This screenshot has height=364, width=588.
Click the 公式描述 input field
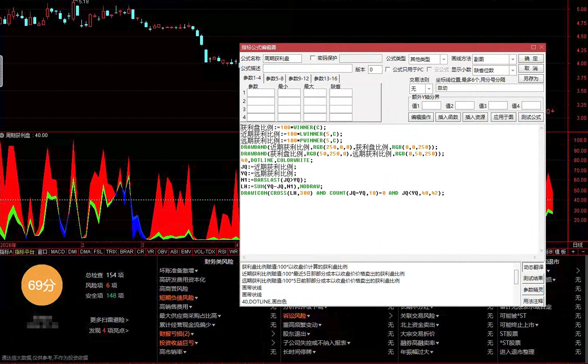[308, 69]
